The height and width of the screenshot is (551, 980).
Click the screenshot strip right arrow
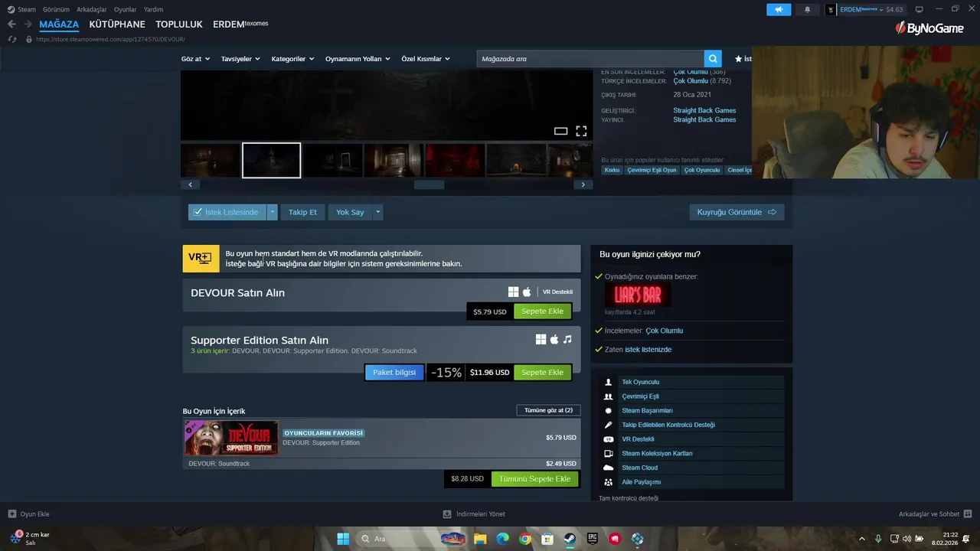[583, 184]
